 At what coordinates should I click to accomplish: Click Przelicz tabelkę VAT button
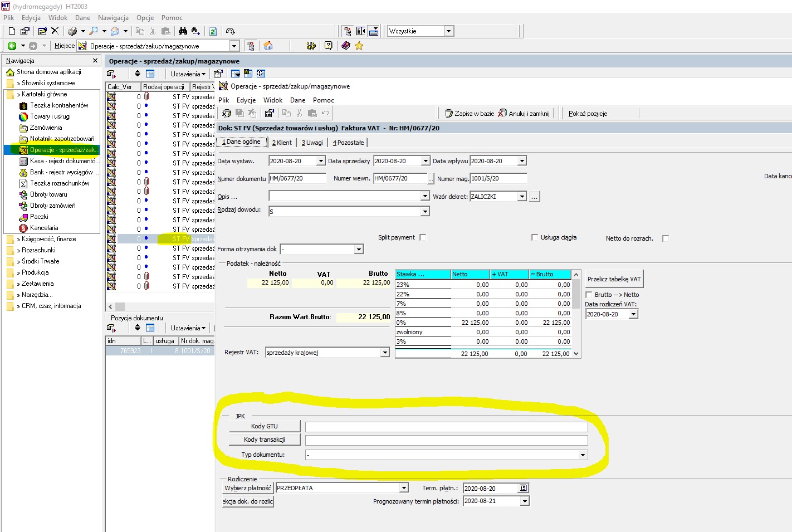614,279
